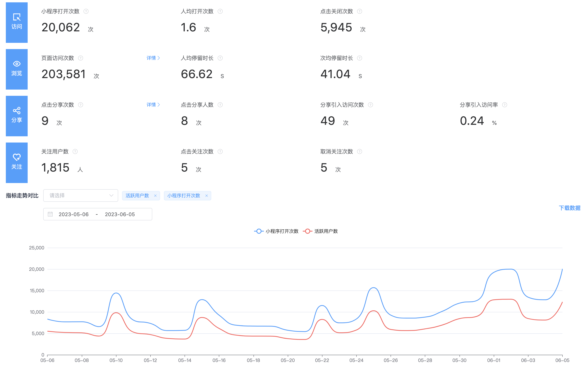Click the 分享 share tile
The image size is (588, 368).
coord(17,116)
